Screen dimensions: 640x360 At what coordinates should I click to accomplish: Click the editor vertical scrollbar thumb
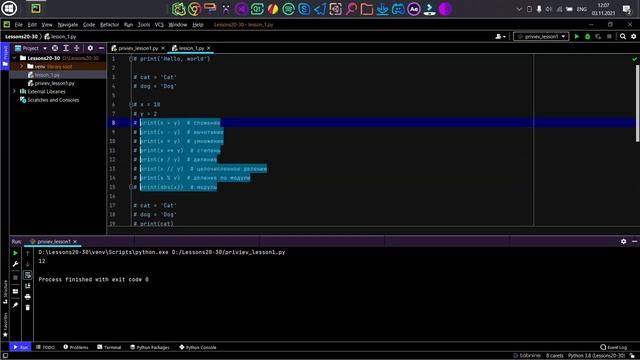(637, 103)
